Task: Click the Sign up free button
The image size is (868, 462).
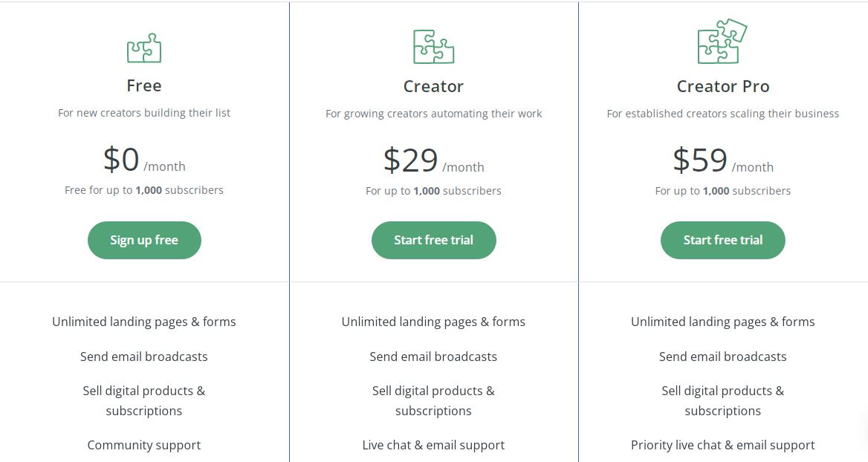Action: [144, 240]
